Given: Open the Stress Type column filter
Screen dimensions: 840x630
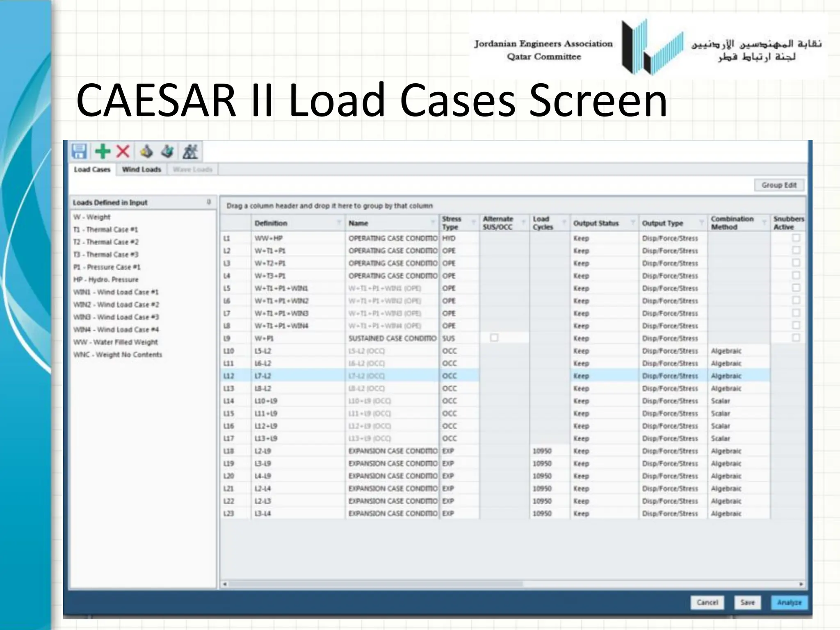Looking at the screenshot, I should (x=474, y=223).
